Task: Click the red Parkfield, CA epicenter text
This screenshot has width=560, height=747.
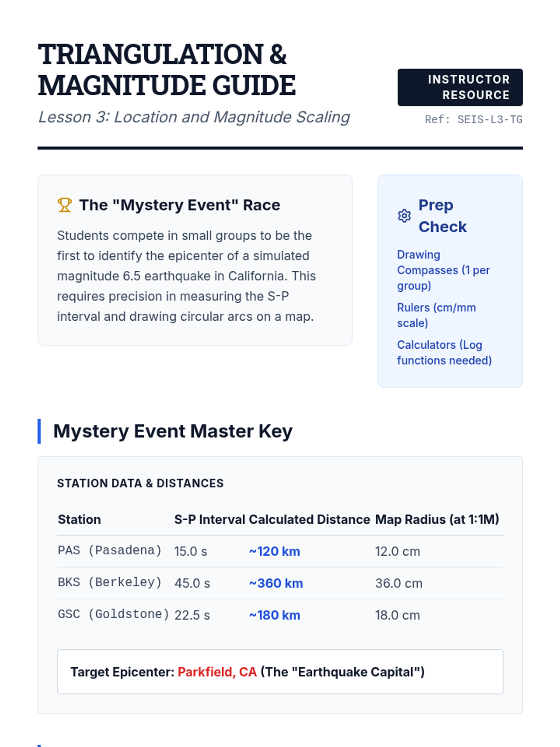Action: click(x=217, y=672)
